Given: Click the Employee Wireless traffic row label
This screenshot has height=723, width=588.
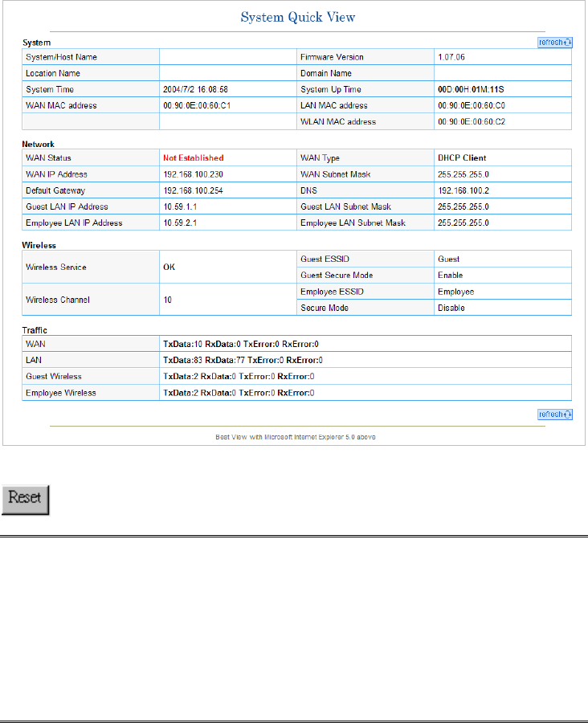Looking at the screenshot, I should (61, 393).
